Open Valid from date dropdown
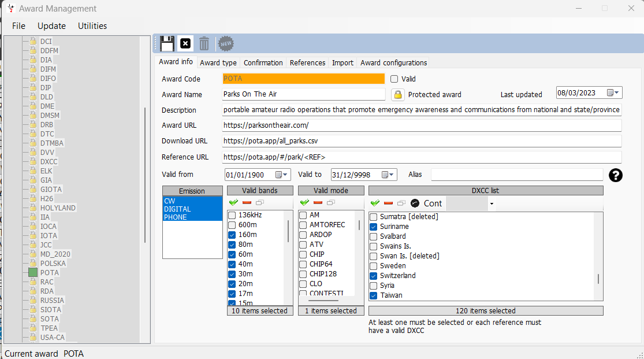This screenshot has width=644, height=359. [x=285, y=175]
